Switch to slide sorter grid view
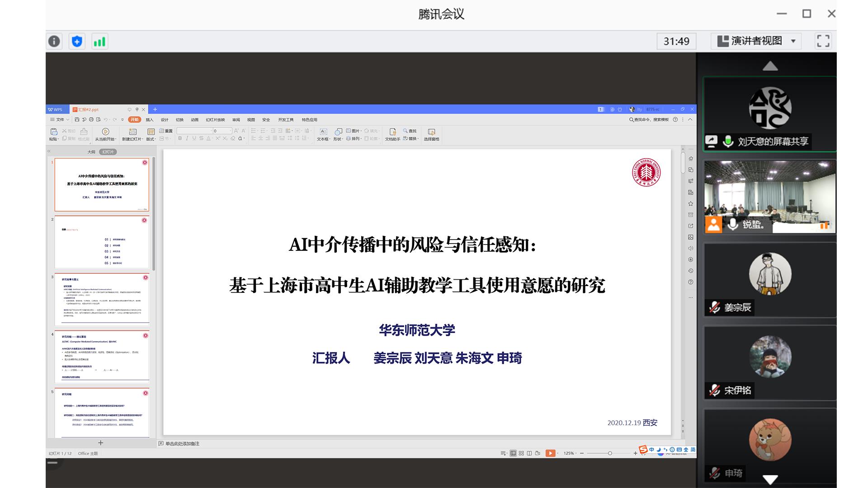Image resolution: width=868 pixels, height=488 pixels. (521, 453)
